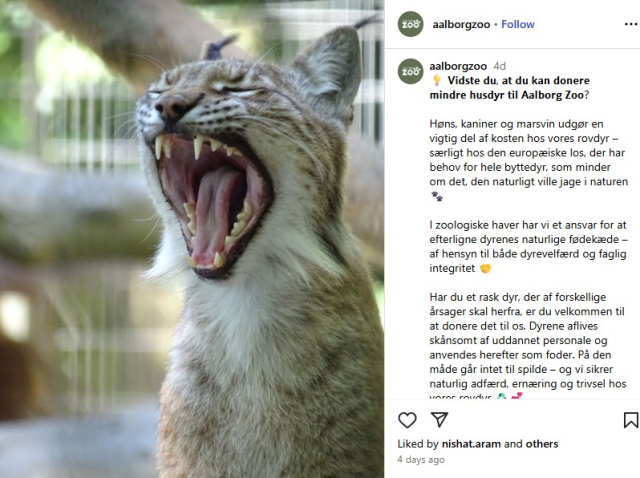Viewport: 640px width, 478px height.
Task: Share the post via paper plane icon
Action: 440,420
